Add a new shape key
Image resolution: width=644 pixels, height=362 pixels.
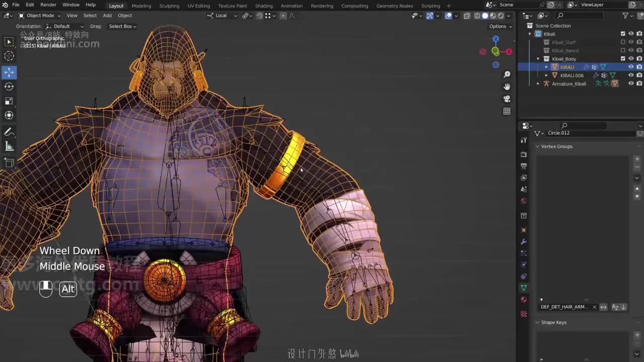coord(637,335)
